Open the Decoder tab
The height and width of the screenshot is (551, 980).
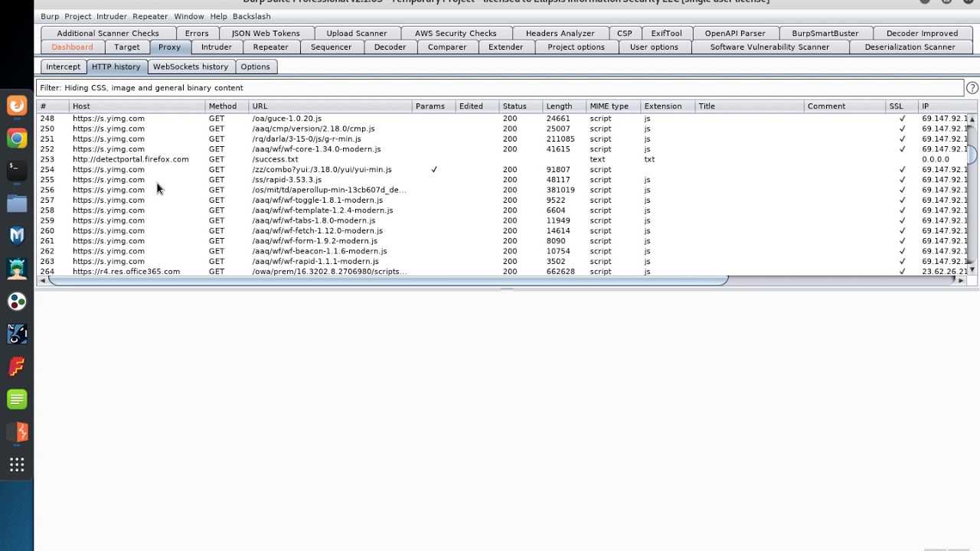click(x=390, y=47)
